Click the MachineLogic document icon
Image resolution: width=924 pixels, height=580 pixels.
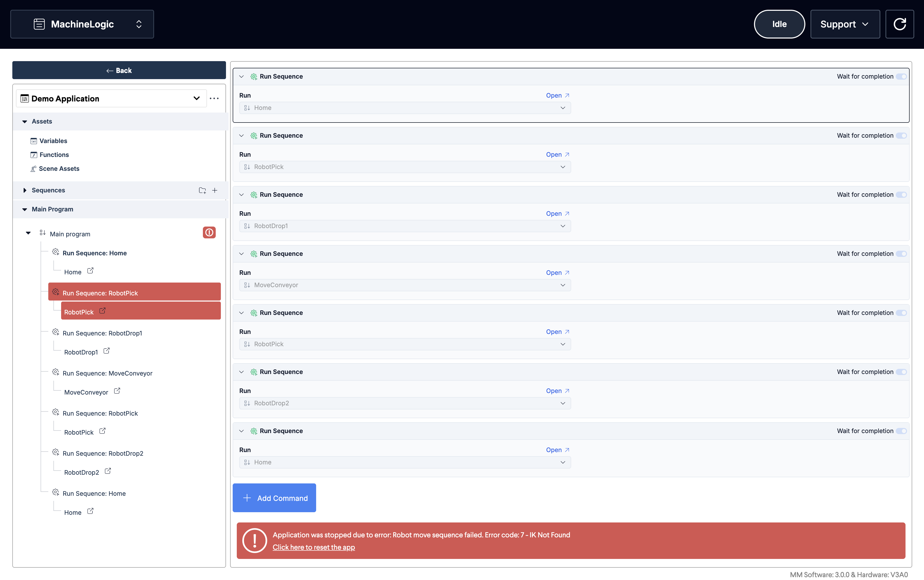39,24
